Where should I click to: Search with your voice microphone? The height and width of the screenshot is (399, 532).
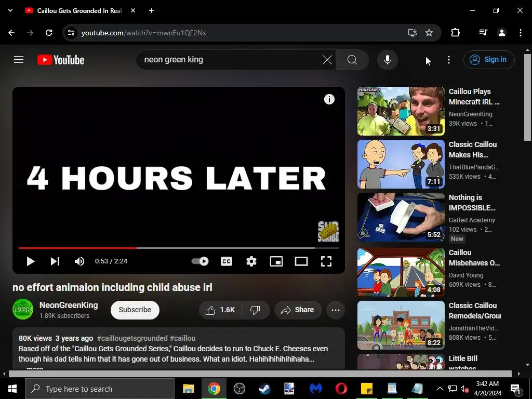click(388, 60)
